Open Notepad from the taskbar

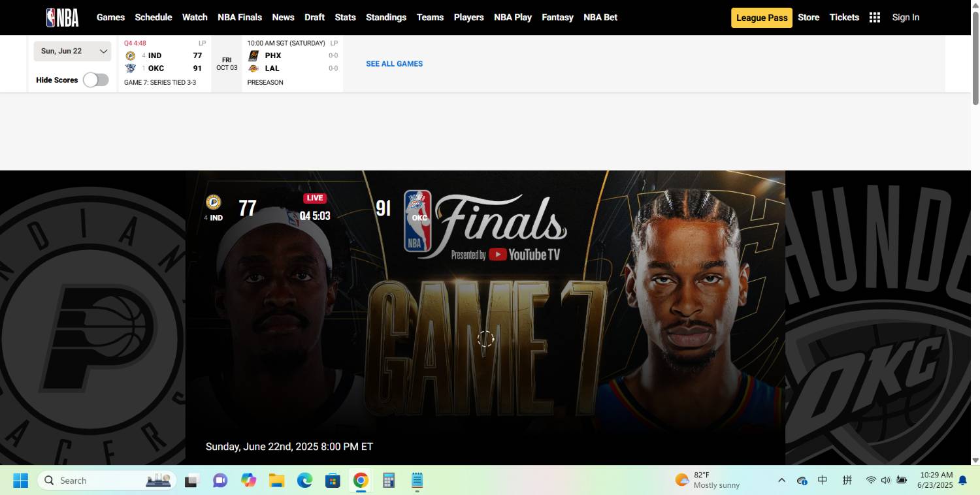[x=417, y=481]
